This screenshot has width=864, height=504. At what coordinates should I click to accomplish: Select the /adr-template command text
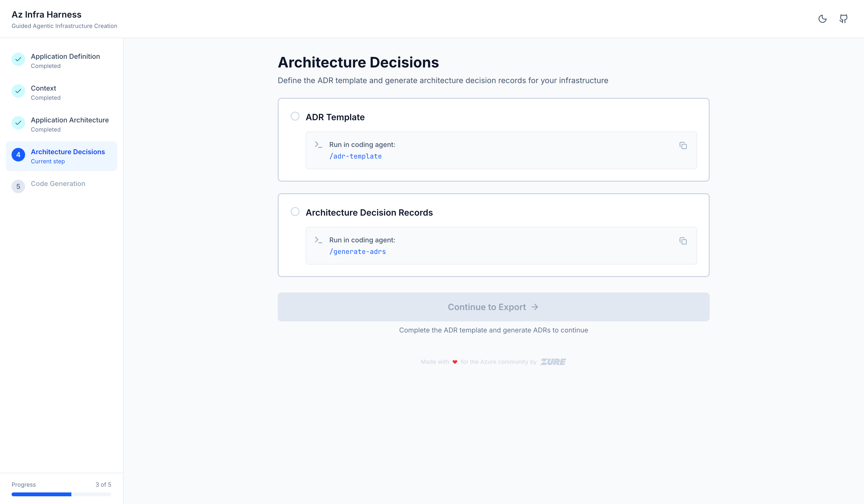(x=355, y=156)
